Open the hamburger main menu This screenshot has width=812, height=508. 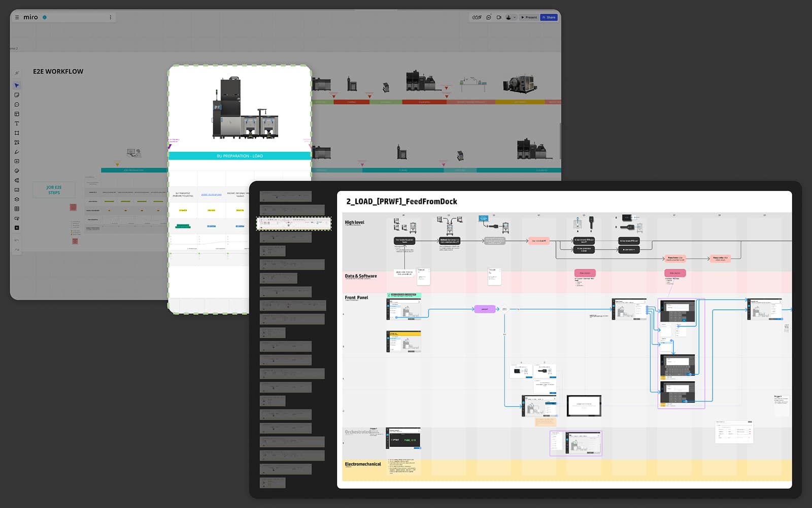(17, 17)
